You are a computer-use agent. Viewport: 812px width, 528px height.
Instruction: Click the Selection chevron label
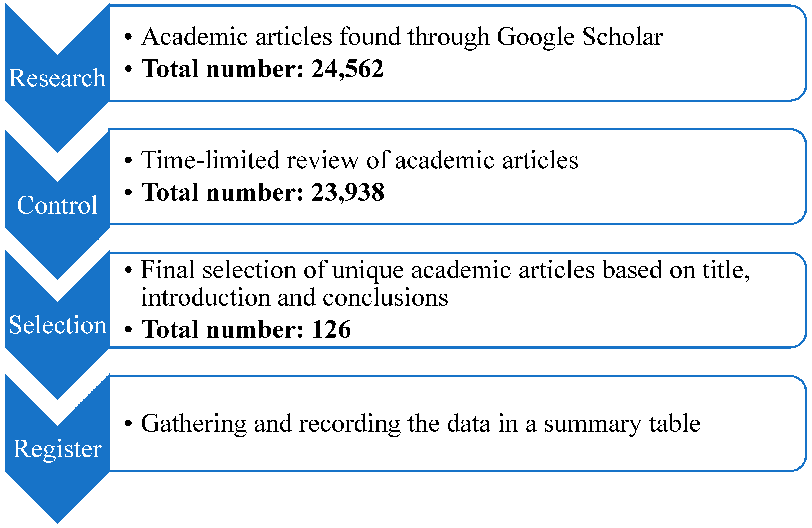click(x=57, y=325)
